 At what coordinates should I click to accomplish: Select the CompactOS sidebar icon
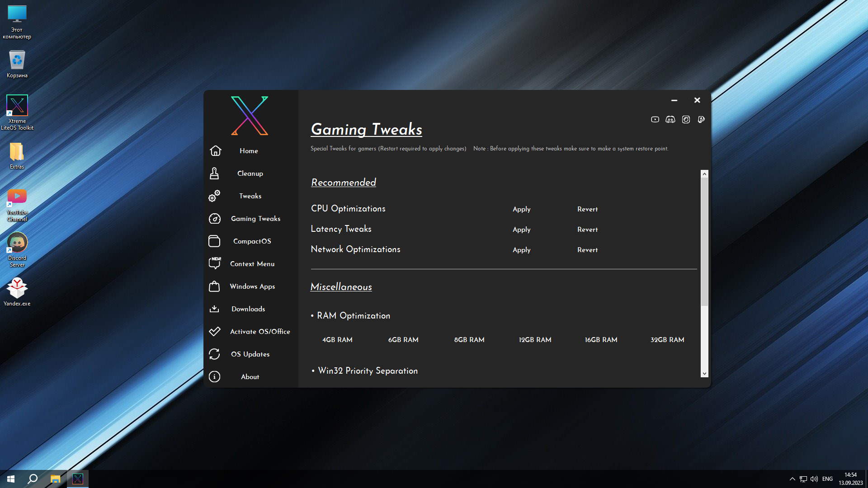(214, 241)
